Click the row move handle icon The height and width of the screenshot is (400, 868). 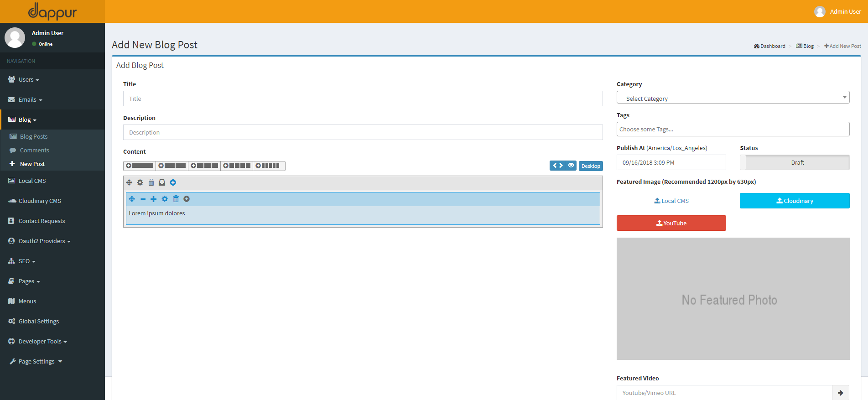[129, 182]
